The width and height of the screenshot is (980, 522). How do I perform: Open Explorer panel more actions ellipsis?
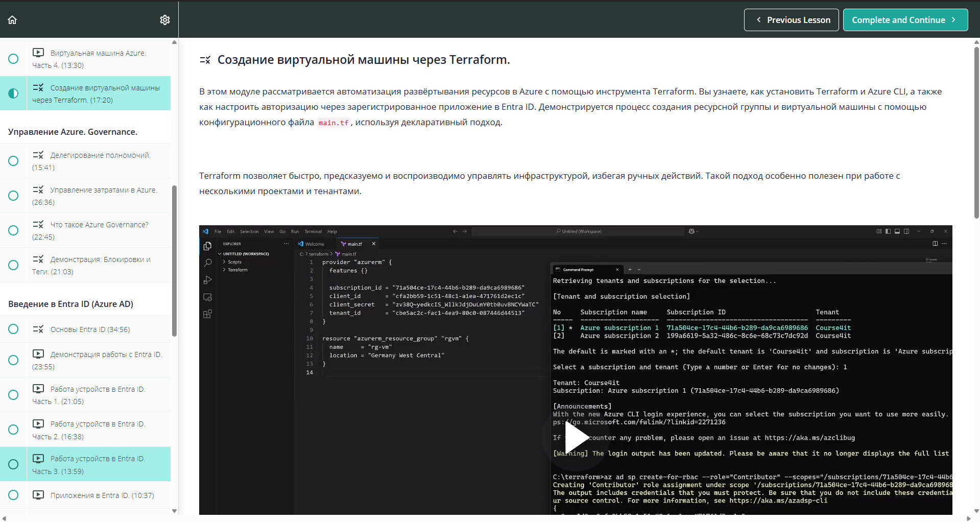(286, 244)
